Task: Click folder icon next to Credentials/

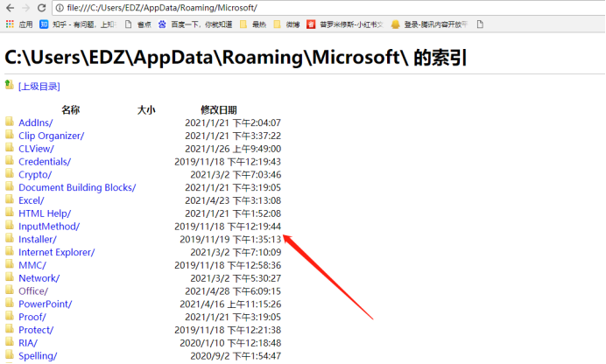Action: 10,161
